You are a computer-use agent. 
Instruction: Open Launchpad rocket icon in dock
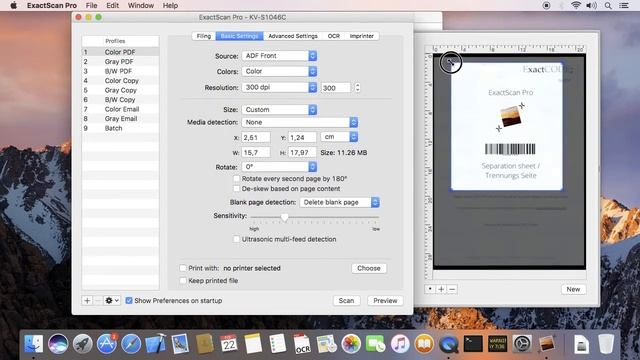coord(82,344)
